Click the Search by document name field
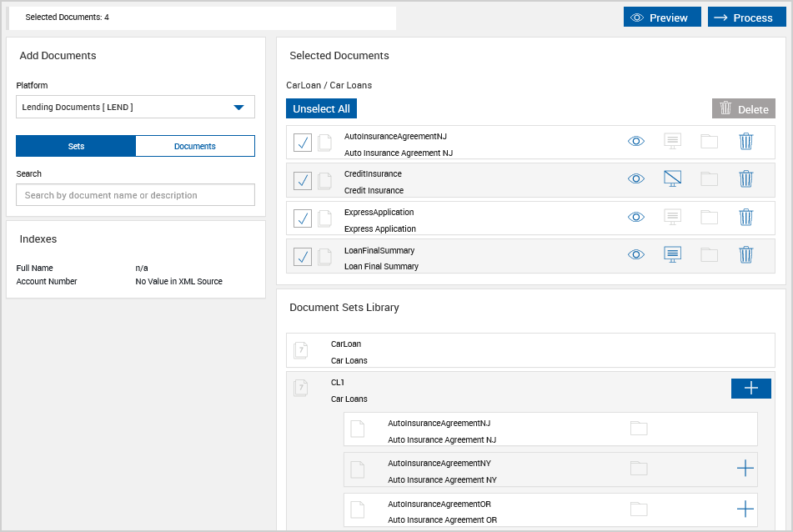793x532 pixels. 136,194
